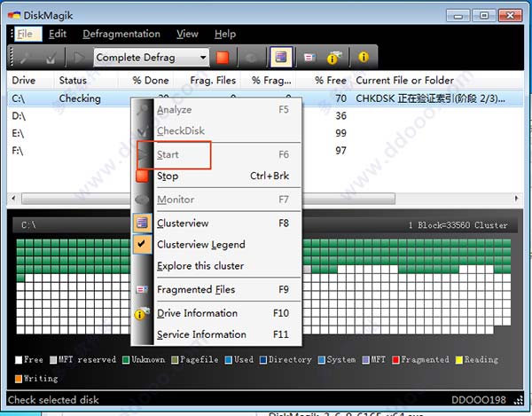Click the 1 Block=33560 Cluster label
532x416 pixels.
tap(458, 225)
